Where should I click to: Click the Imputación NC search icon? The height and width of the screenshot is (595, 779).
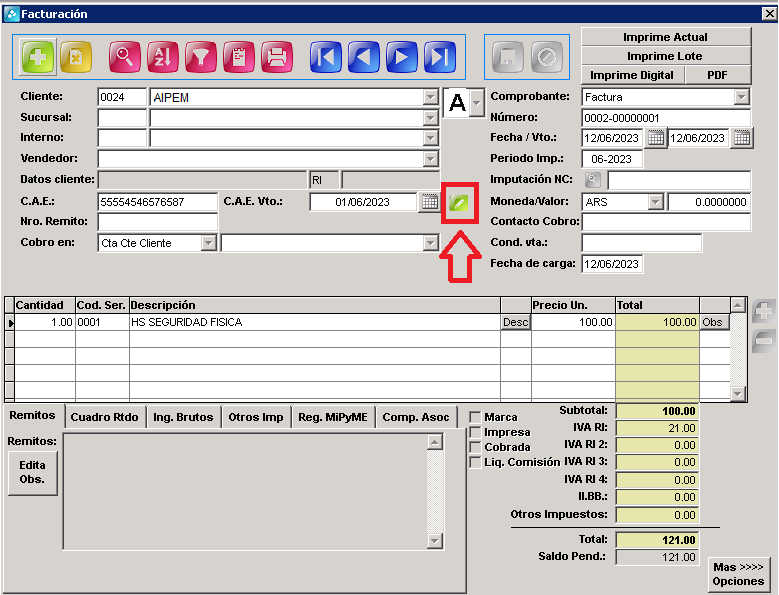593,180
